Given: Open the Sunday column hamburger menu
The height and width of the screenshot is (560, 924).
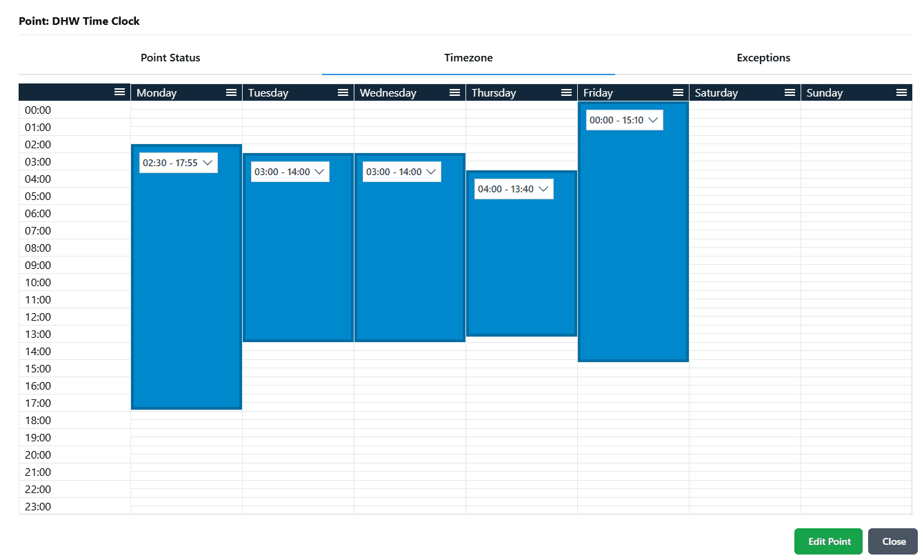Looking at the screenshot, I should point(901,92).
